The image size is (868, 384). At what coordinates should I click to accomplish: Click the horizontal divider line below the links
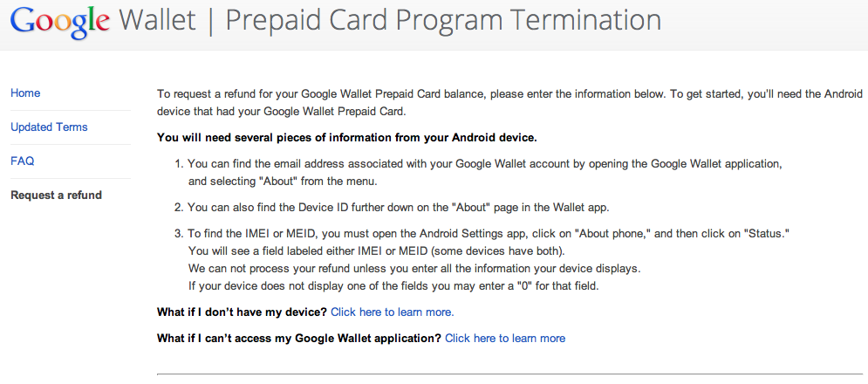509,374
